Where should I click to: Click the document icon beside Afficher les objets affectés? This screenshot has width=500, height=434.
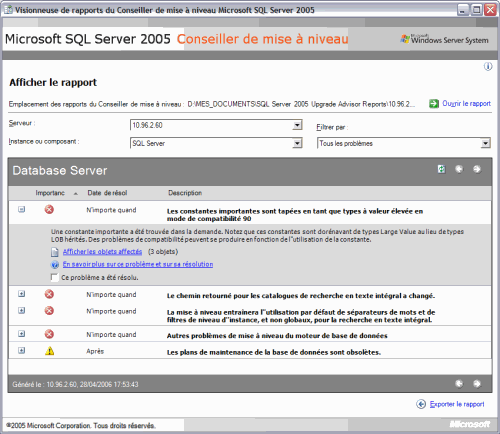[55, 252]
